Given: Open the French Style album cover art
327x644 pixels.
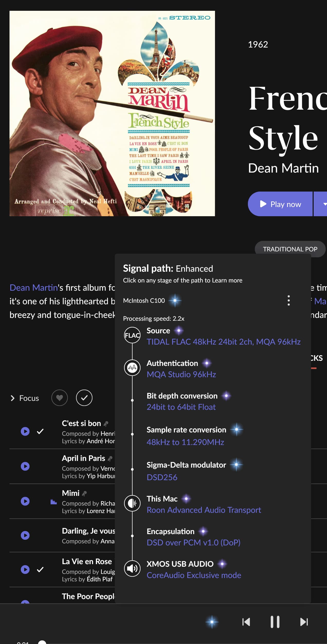Looking at the screenshot, I should (x=112, y=113).
